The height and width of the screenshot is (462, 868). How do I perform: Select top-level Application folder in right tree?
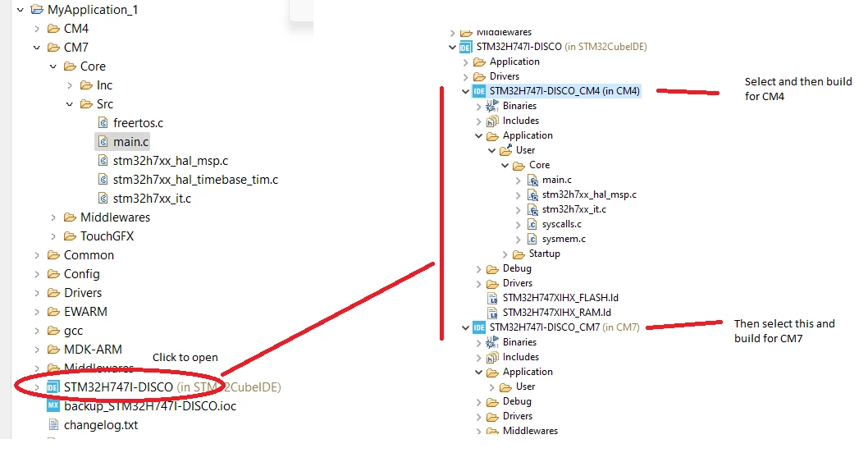pyautogui.click(x=514, y=62)
